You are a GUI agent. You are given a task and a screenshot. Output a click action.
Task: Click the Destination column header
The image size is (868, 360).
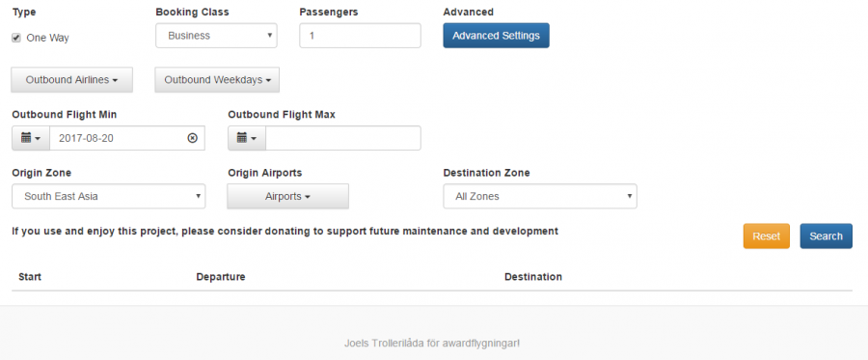(533, 276)
